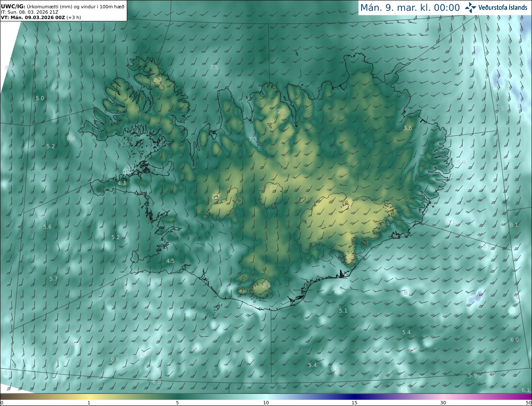Click the Veðurstofa Íslands logo icon
The width and height of the screenshot is (532, 406).
pyautogui.click(x=470, y=7)
